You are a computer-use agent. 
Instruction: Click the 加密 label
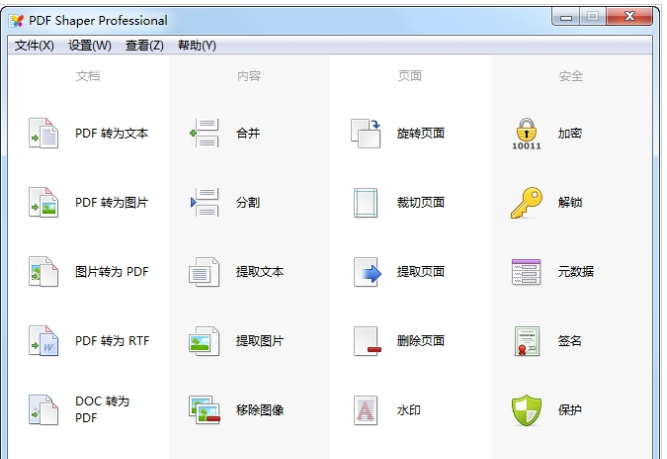coord(570,133)
